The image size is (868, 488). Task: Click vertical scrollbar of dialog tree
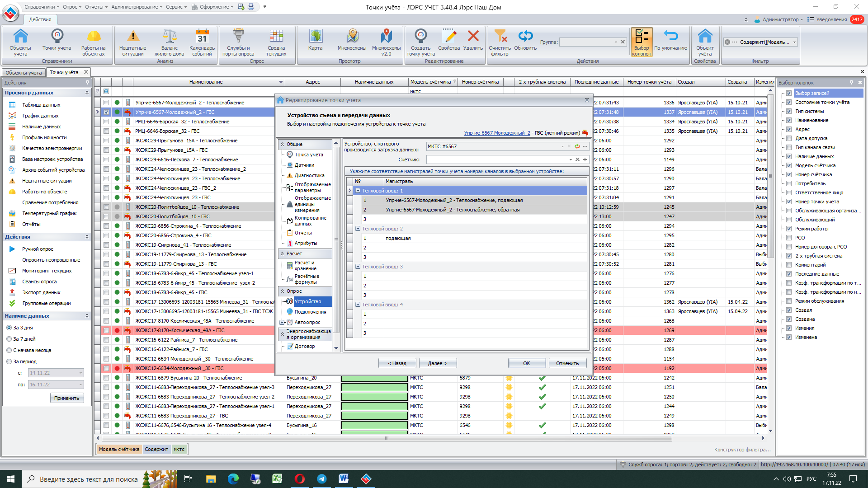[336, 239]
